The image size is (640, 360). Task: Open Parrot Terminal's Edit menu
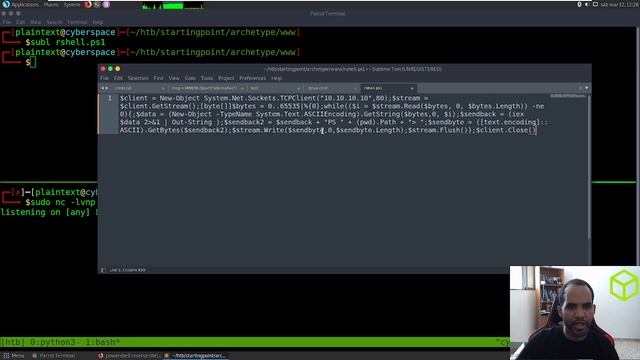point(20,22)
